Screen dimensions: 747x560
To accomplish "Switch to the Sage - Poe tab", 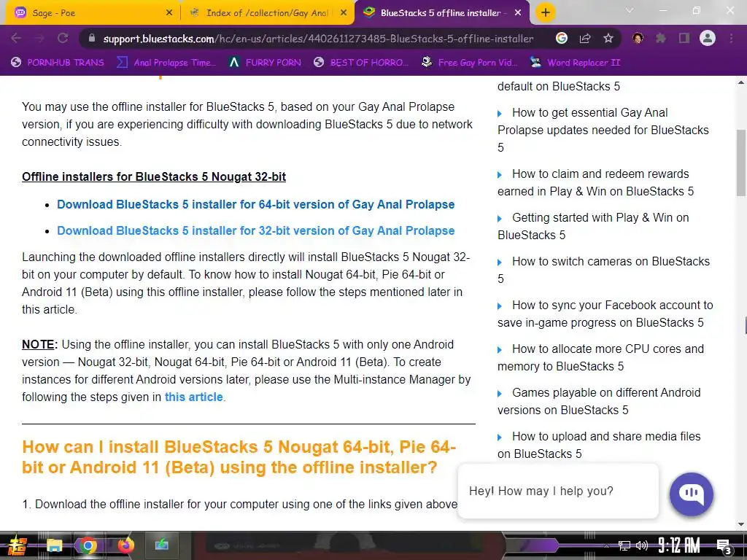I will click(93, 13).
